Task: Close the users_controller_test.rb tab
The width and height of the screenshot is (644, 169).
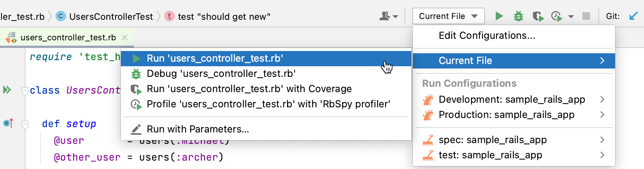Action: pos(125,37)
